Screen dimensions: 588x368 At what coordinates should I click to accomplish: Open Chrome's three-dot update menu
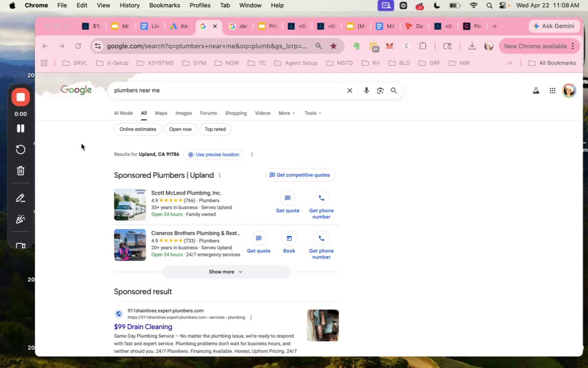coord(573,46)
